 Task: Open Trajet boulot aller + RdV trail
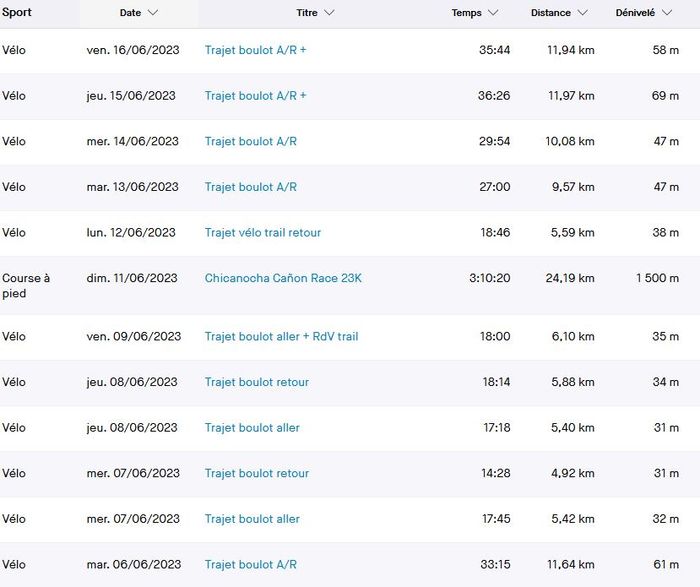click(281, 337)
